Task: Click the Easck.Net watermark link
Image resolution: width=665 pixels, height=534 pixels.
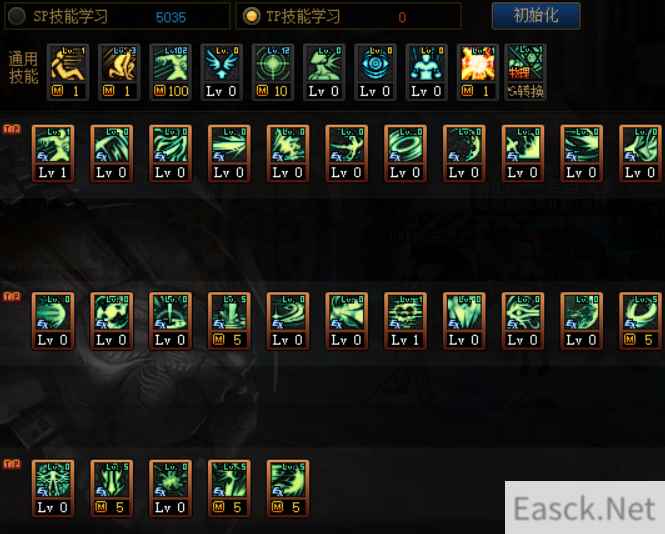Action: [x=584, y=508]
